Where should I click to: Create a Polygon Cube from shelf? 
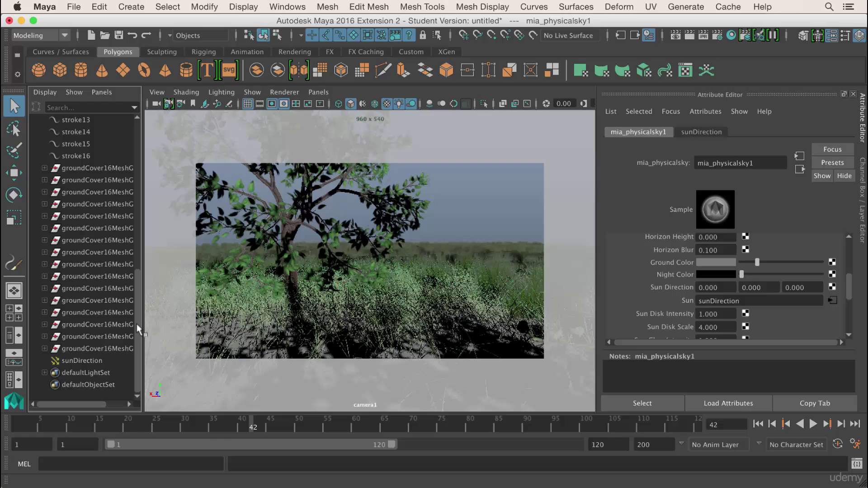tap(60, 70)
